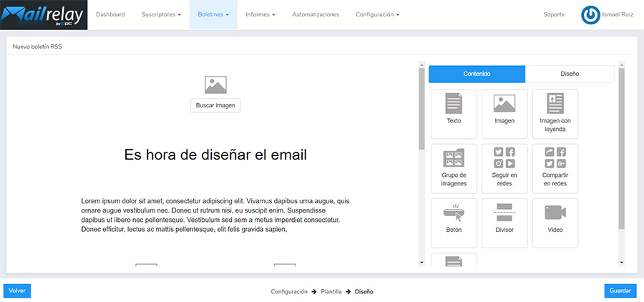Image resolution: width=644 pixels, height=302 pixels.
Task: Add an Imagen content block
Action: [x=504, y=115]
